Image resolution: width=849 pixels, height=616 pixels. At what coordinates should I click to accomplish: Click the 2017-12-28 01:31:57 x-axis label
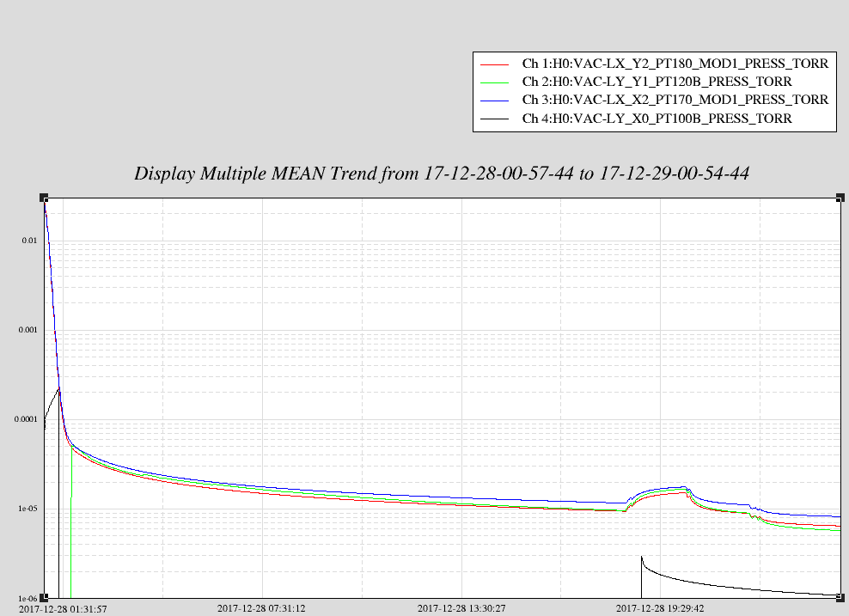63,609
